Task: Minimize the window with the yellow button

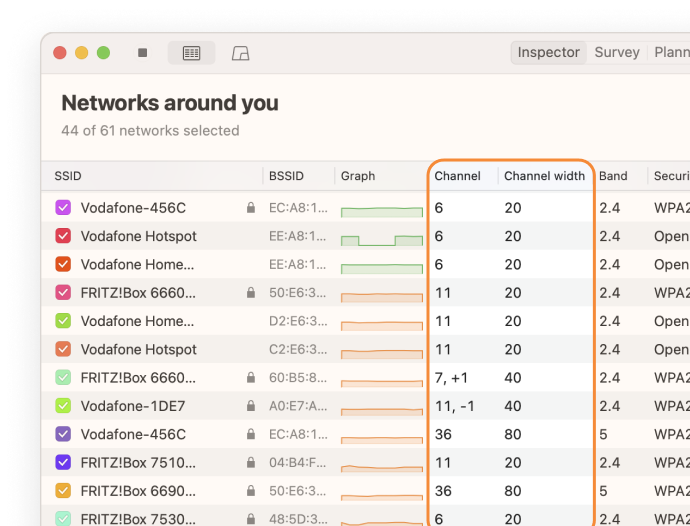Action: tap(81, 53)
